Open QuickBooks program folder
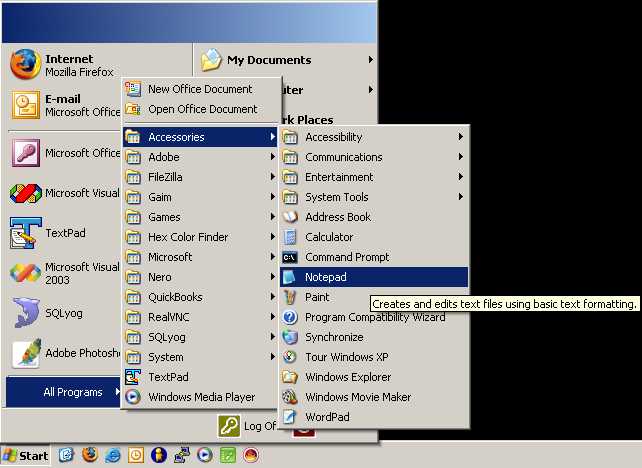 [200, 297]
